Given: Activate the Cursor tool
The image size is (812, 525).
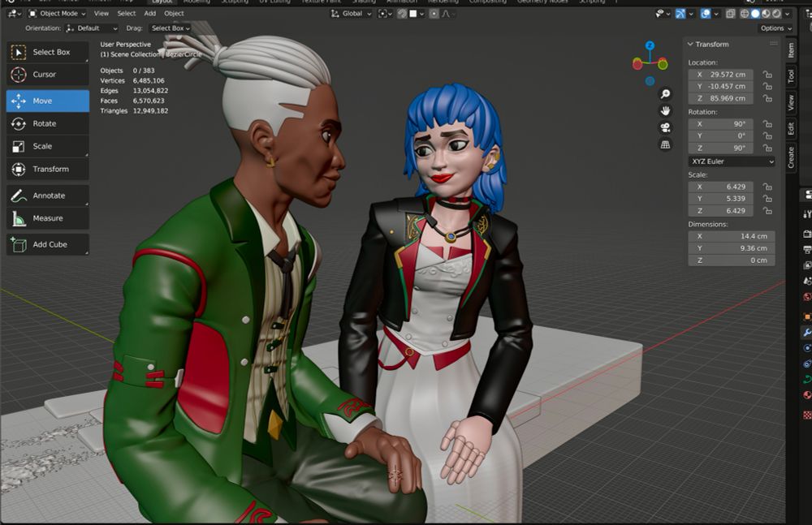Looking at the screenshot, I should pos(48,75).
